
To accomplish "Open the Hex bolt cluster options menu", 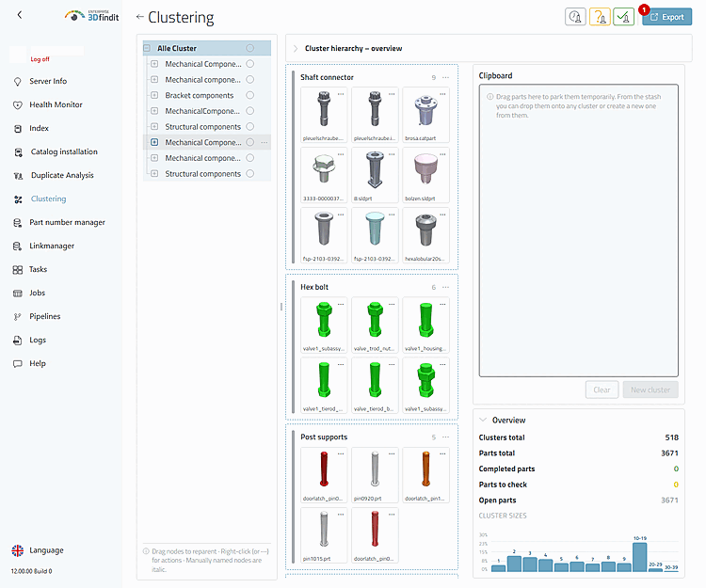I will click(446, 287).
